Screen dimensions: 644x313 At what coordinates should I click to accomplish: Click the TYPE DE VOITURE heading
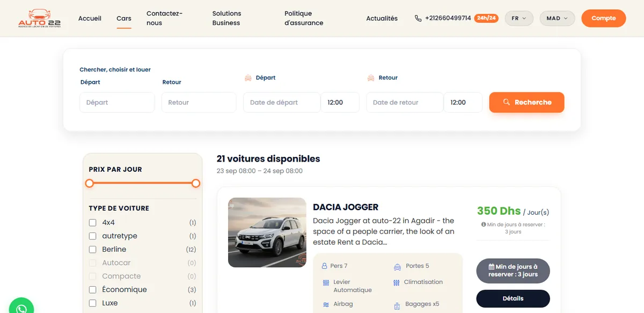pos(119,208)
